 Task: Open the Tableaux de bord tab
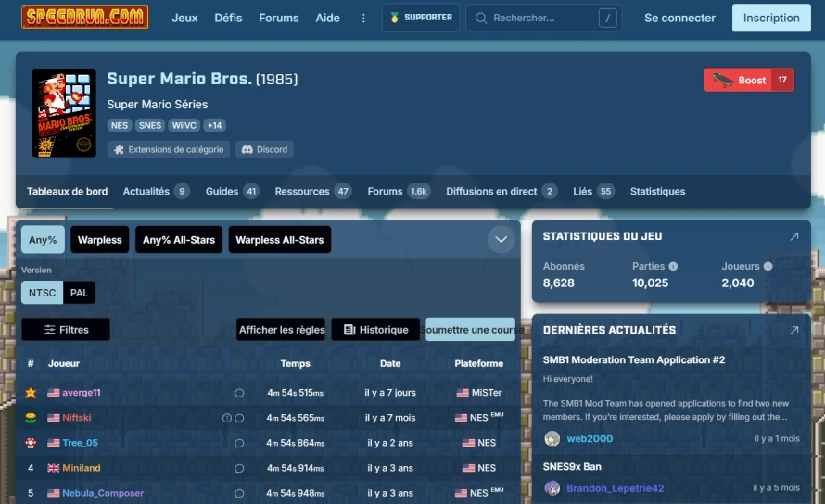click(68, 192)
